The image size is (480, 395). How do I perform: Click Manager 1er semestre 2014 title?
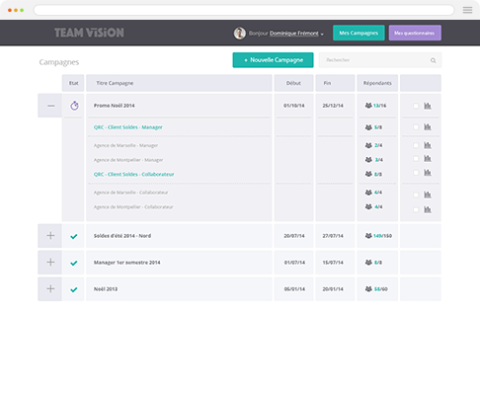pyautogui.click(x=127, y=262)
